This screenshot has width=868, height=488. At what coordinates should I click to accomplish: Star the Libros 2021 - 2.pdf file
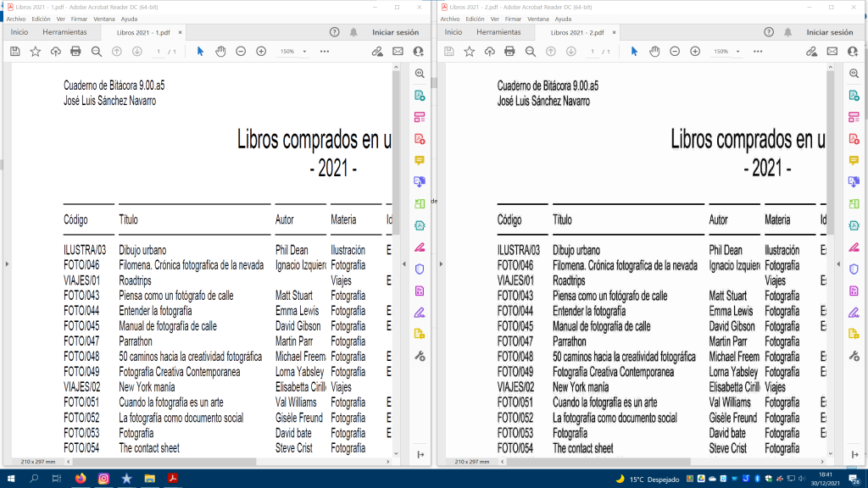coord(469,52)
